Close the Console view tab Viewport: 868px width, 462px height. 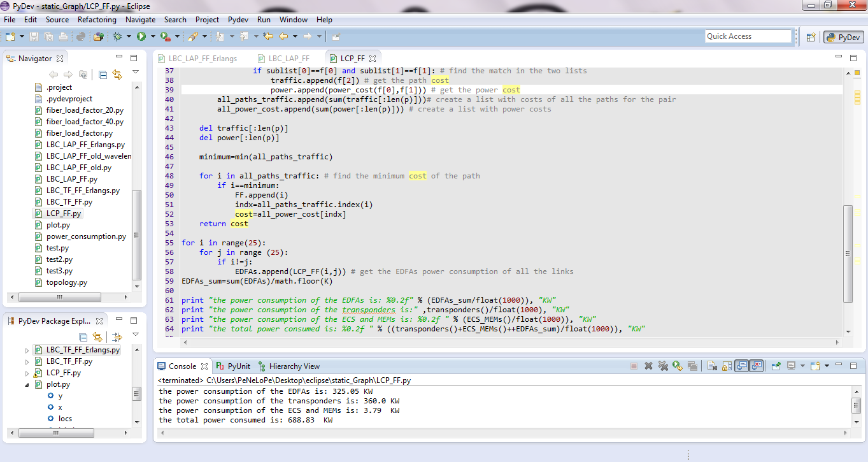[x=204, y=366]
